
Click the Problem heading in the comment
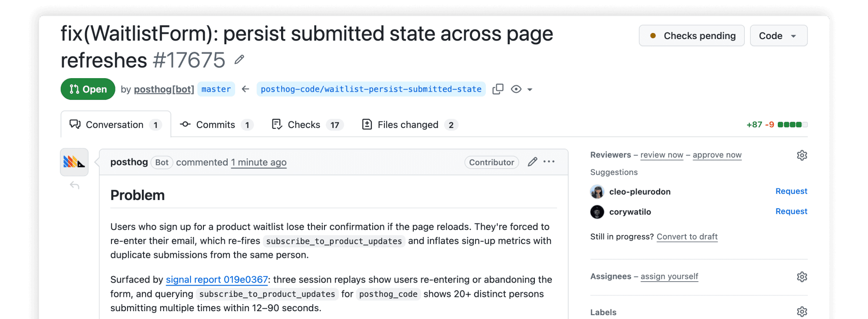pyautogui.click(x=138, y=195)
